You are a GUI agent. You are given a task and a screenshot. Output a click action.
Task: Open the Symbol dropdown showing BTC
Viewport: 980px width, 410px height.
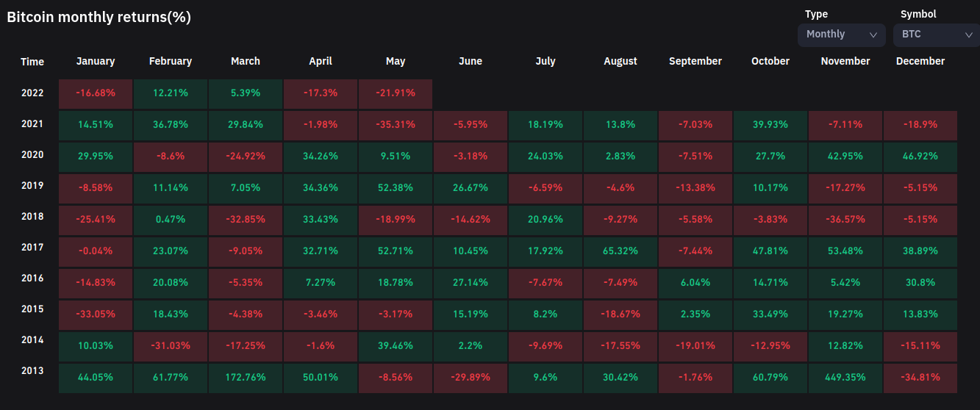point(935,35)
